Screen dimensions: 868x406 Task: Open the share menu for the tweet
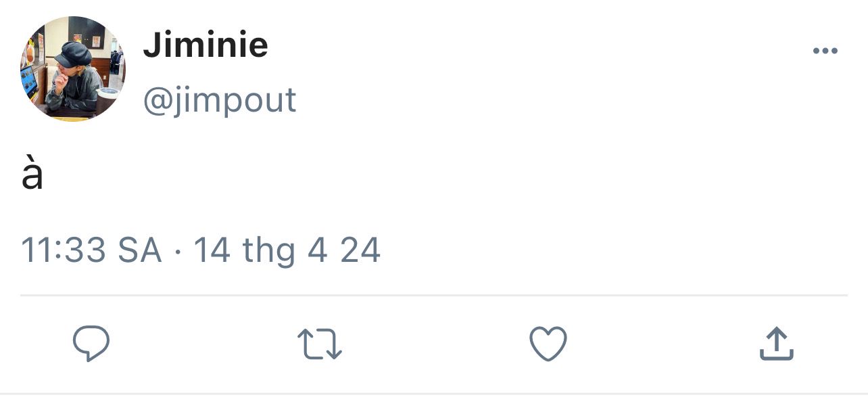[x=776, y=344]
